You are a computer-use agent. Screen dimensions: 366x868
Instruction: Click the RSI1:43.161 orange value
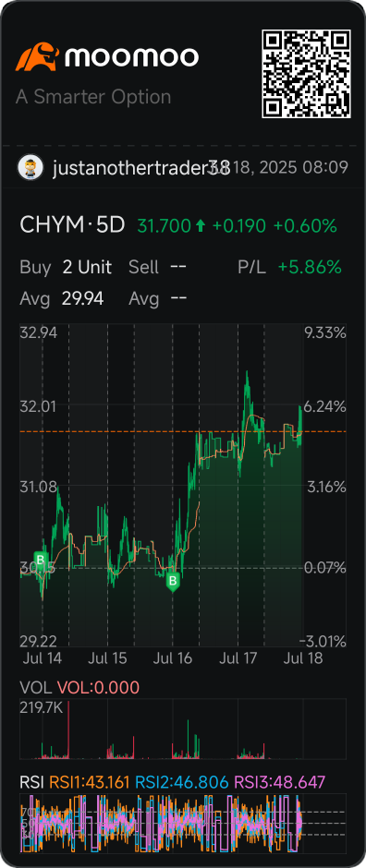point(91,782)
